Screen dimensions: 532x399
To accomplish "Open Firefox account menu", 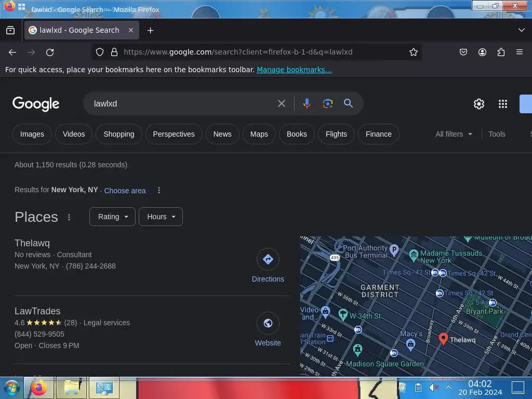I will point(482,52).
